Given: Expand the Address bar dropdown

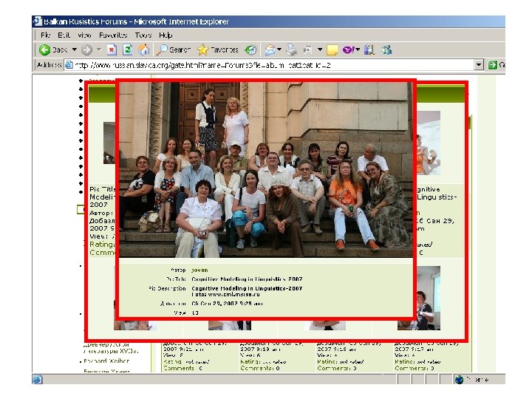Looking at the screenshot, I should [479, 65].
